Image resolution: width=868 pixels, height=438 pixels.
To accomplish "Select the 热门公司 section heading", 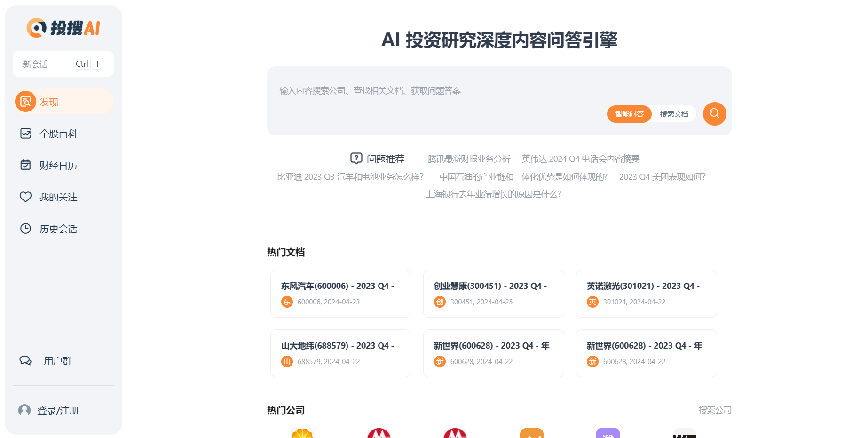I will tap(285, 410).
